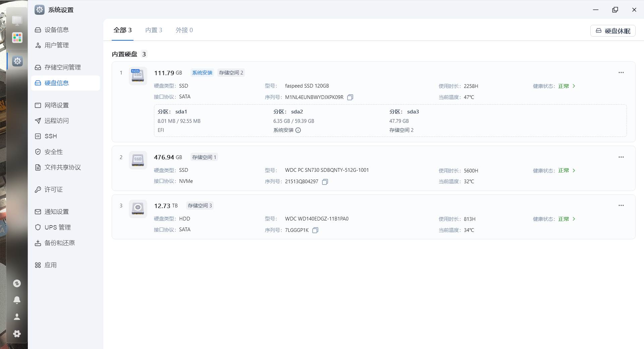Switch to the 外接 0 tab

point(184,30)
